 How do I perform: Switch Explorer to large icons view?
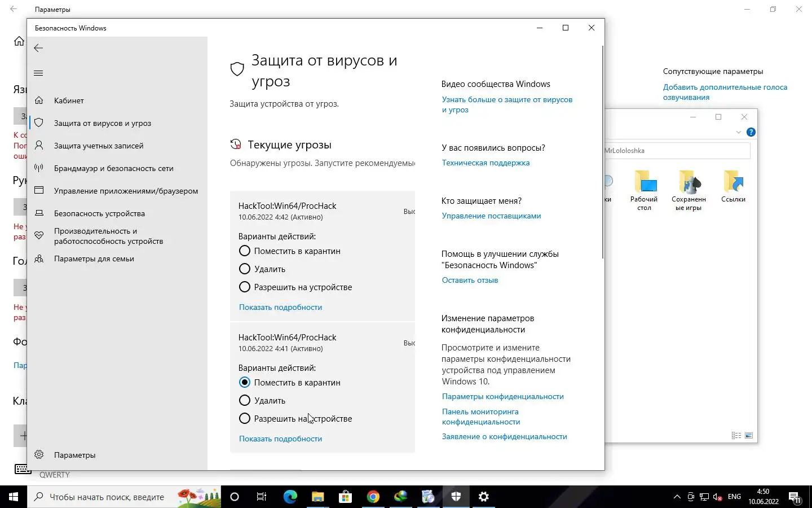coord(749,435)
